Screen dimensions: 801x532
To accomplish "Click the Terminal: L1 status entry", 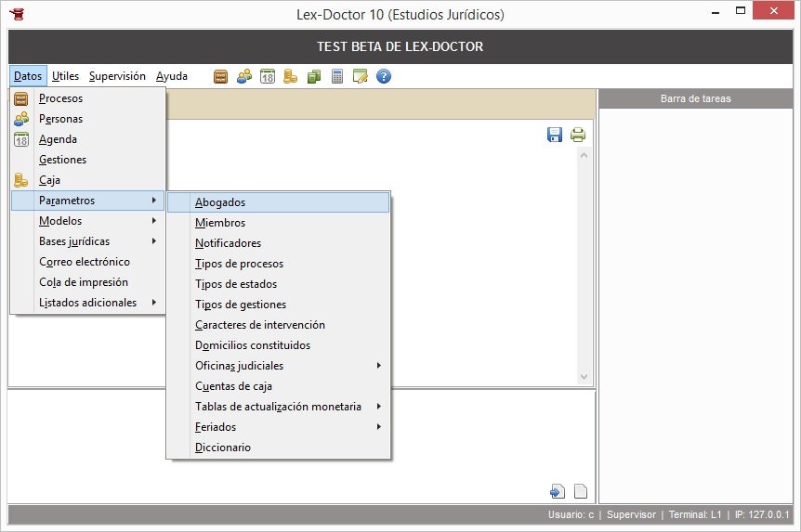I will pos(695,514).
